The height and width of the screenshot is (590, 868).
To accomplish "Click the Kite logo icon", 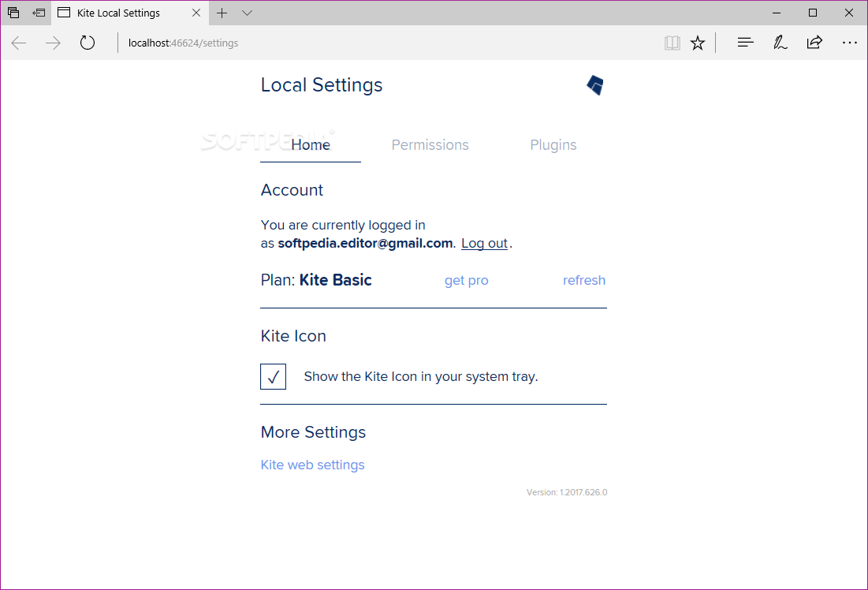I will point(596,85).
